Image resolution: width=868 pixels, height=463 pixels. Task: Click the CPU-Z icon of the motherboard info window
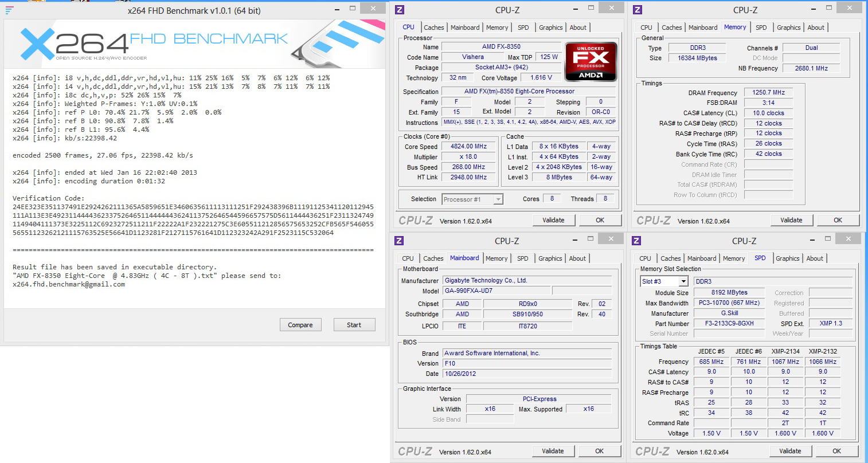pyautogui.click(x=400, y=241)
